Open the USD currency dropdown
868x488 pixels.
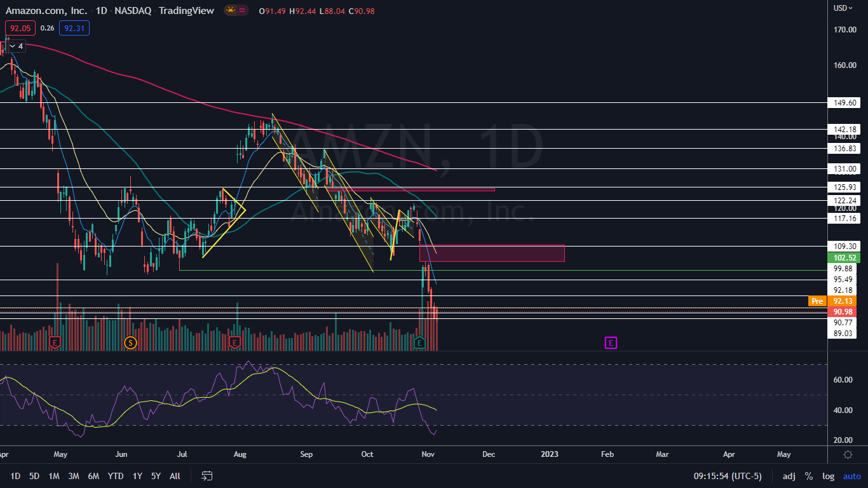pyautogui.click(x=843, y=8)
